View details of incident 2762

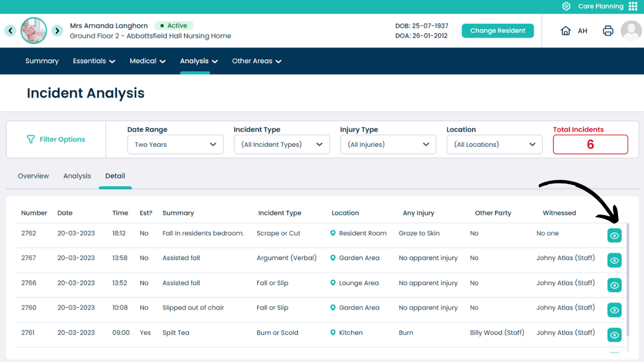pyautogui.click(x=615, y=235)
